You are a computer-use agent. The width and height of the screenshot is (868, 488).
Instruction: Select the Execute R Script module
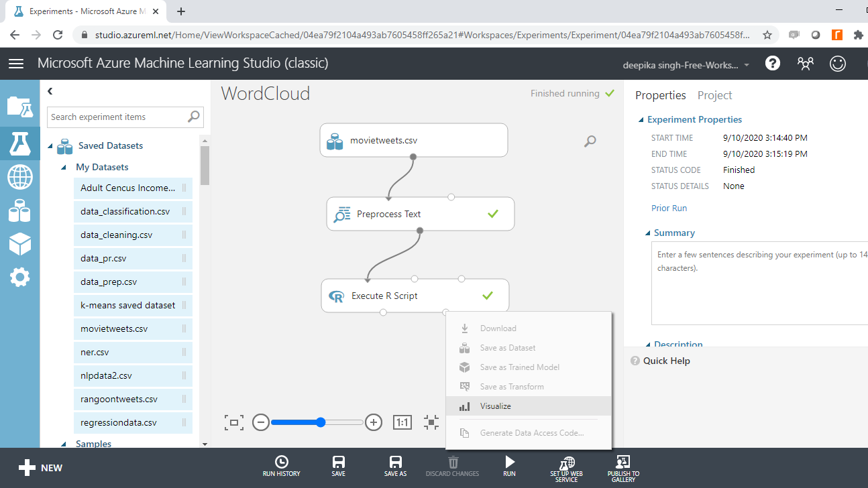pos(415,296)
